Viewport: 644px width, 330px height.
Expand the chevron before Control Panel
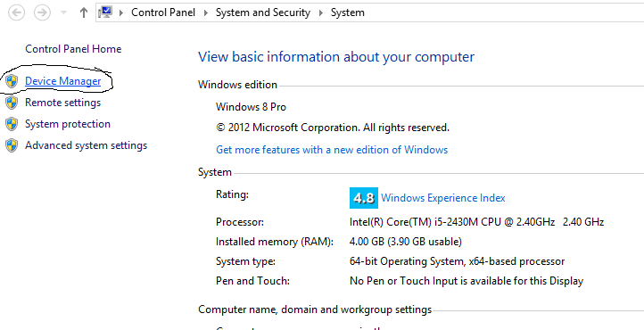(x=121, y=12)
